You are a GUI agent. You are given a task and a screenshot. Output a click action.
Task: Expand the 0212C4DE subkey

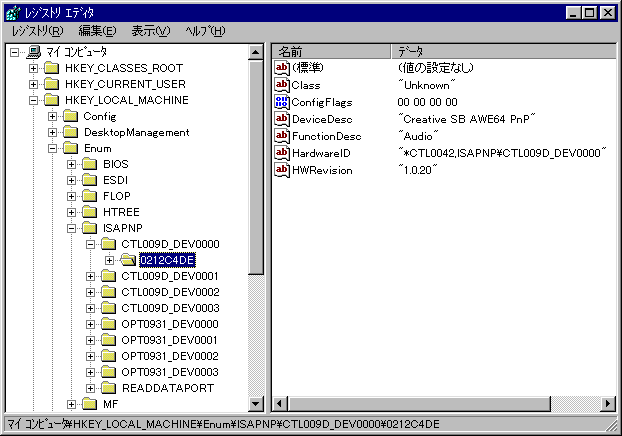109,260
